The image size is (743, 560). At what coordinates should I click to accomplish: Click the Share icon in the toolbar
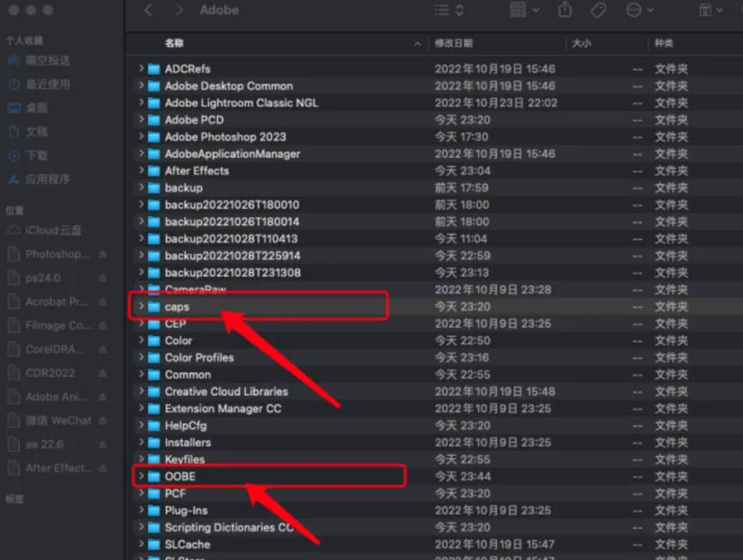(565, 9)
